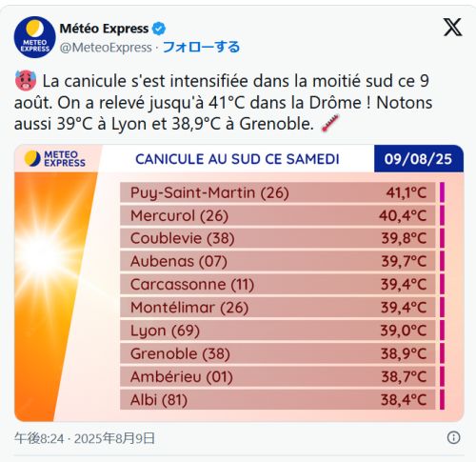Viewport: 476px width, 462px height.
Task: Click the hot face emoji
Action: pos(26,81)
